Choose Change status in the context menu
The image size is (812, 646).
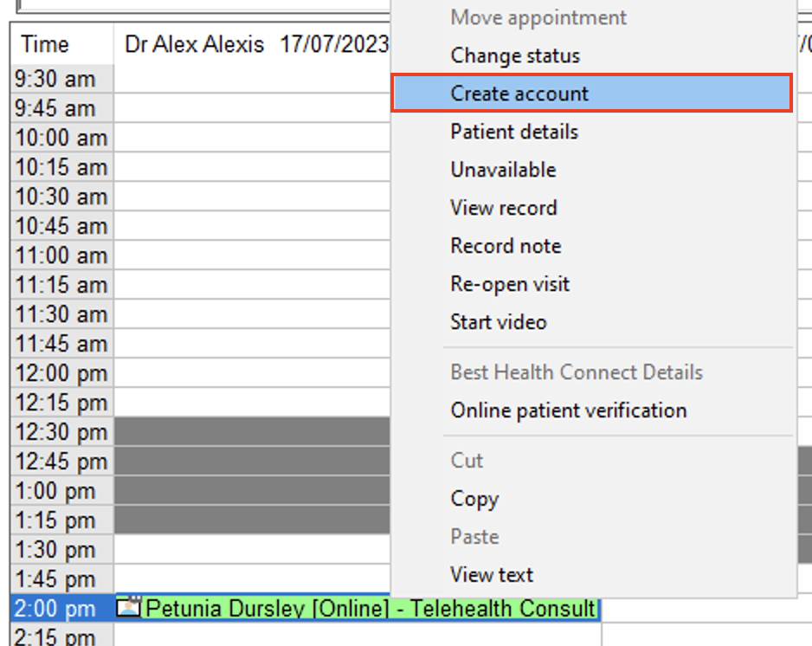tap(515, 55)
